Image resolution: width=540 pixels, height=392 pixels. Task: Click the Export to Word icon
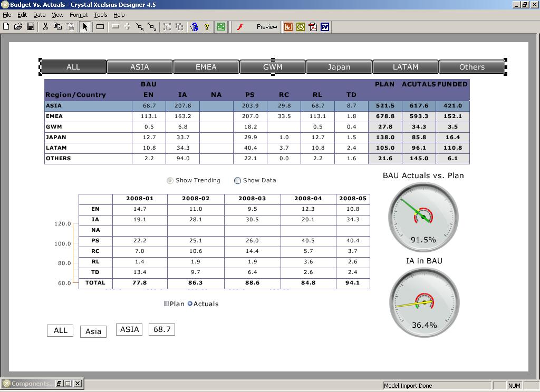click(x=324, y=27)
